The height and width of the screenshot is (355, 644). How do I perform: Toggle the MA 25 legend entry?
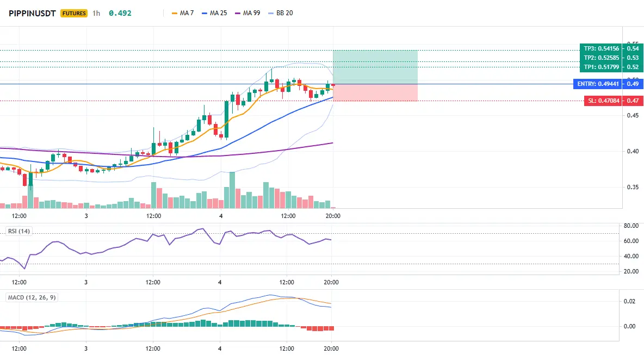tap(214, 13)
